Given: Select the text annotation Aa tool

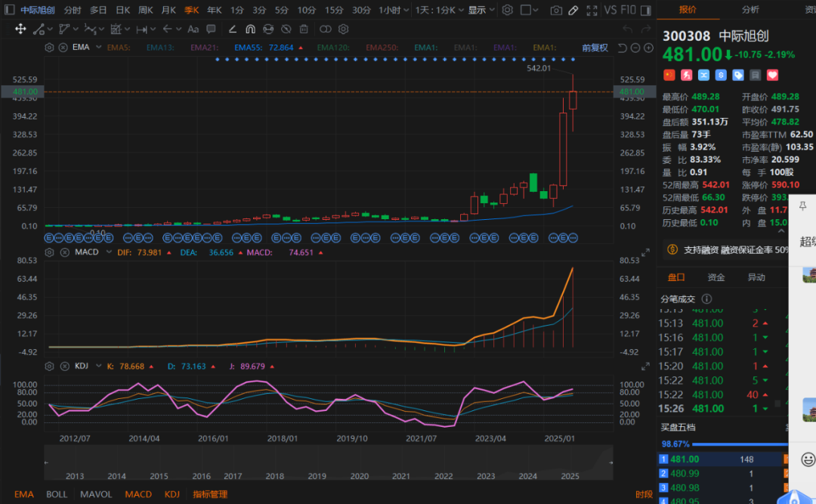Looking at the screenshot, I should pos(193,29).
